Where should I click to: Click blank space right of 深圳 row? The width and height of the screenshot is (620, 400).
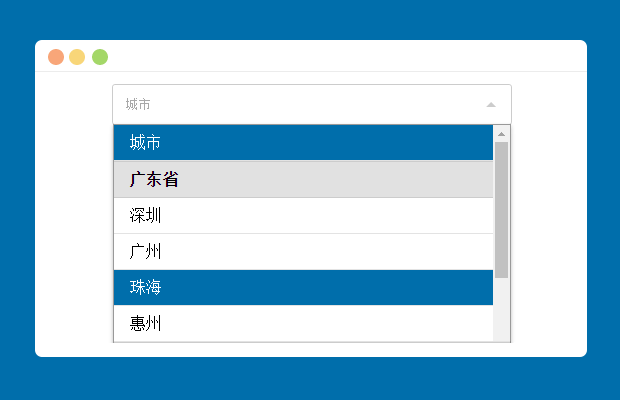327,215
